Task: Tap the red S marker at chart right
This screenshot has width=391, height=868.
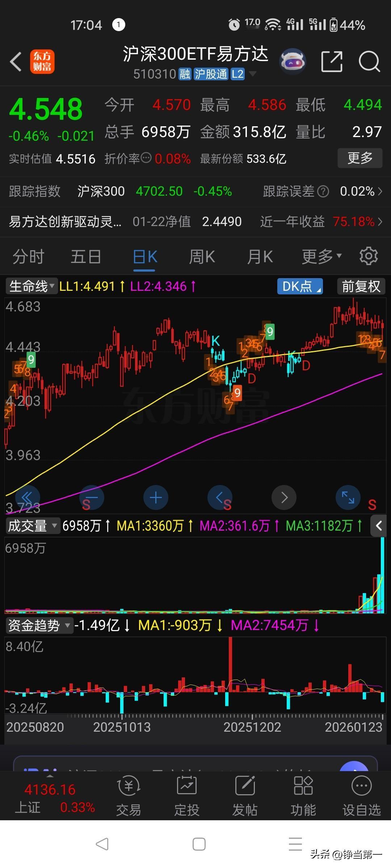Action: (372, 505)
